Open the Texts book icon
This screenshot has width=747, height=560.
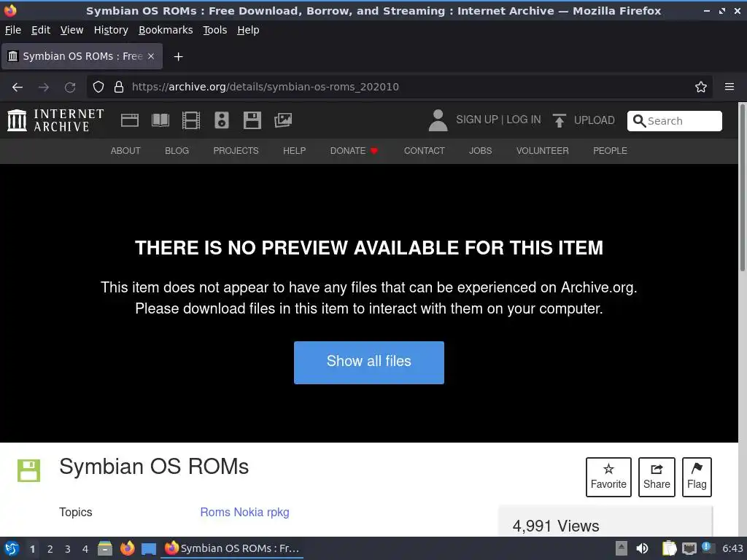point(160,120)
